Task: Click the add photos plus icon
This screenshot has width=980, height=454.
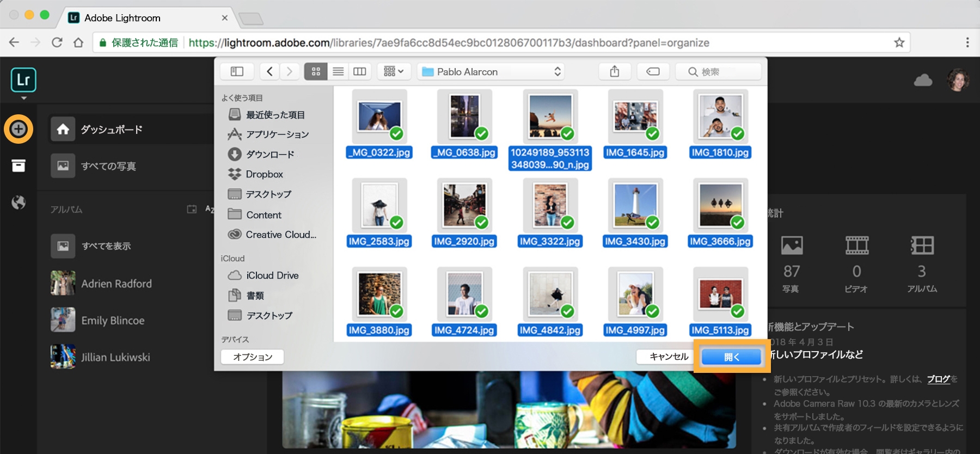Action: pos(19,130)
